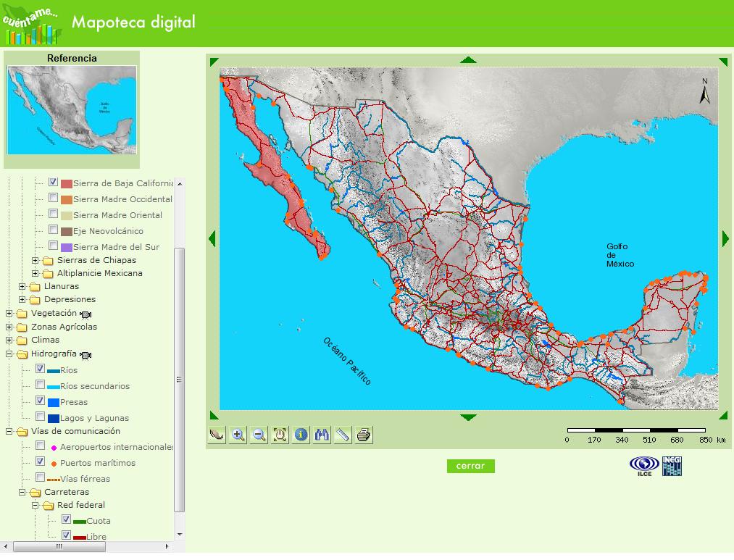
Task: Select the Zoom In magnifier tool
Action: [237, 435]
